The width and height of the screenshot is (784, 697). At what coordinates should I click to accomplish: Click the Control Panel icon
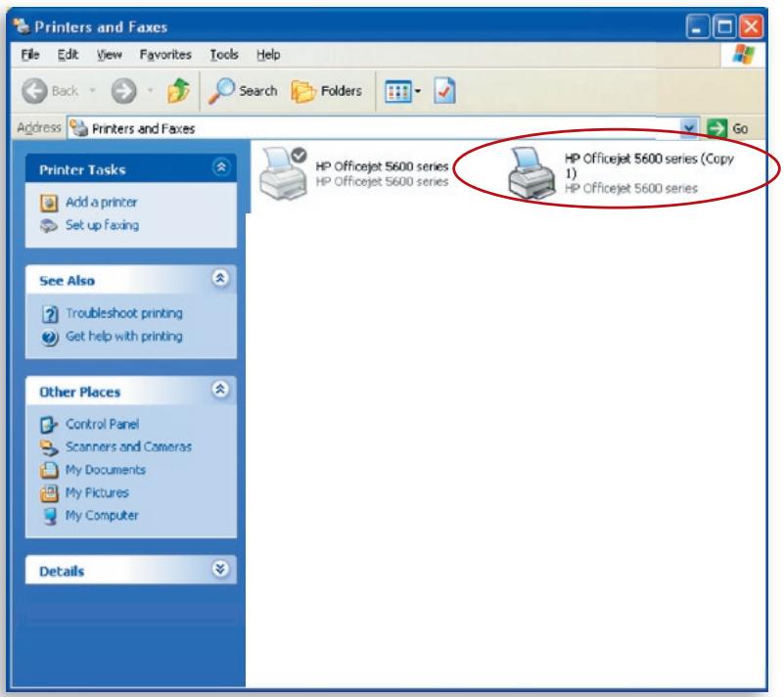point(49,425)
